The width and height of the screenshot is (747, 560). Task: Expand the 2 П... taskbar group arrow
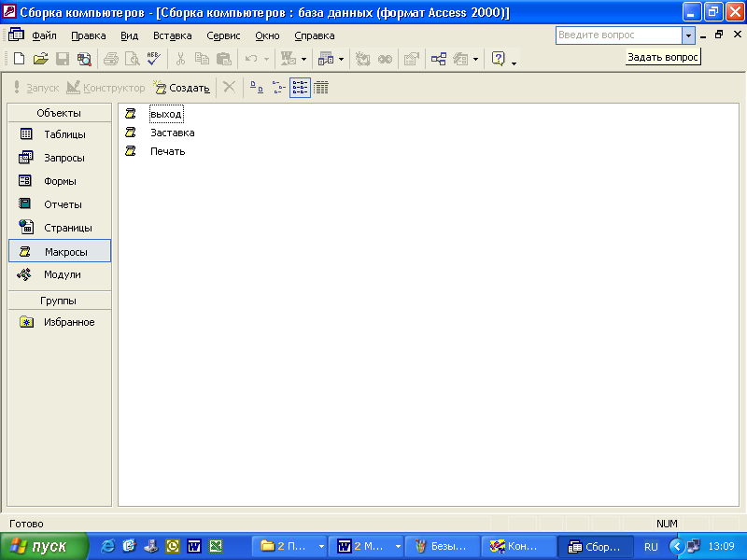click(x=321, y=547)
